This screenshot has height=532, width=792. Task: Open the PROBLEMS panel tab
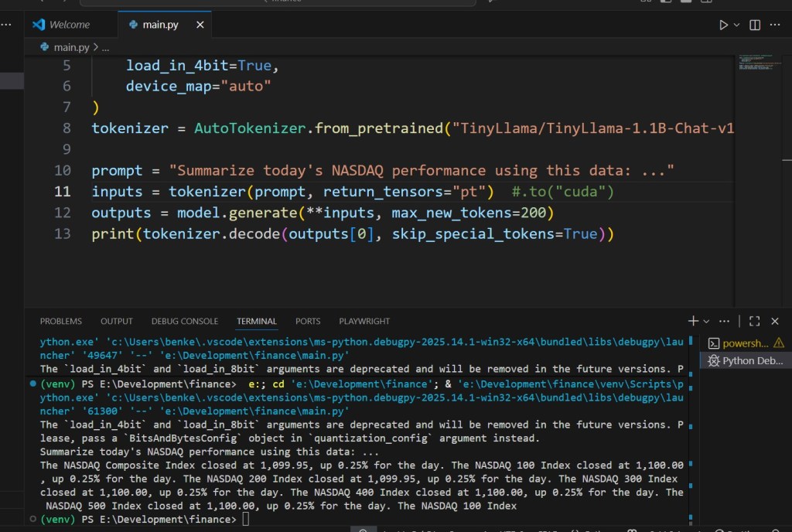[60, 321]
